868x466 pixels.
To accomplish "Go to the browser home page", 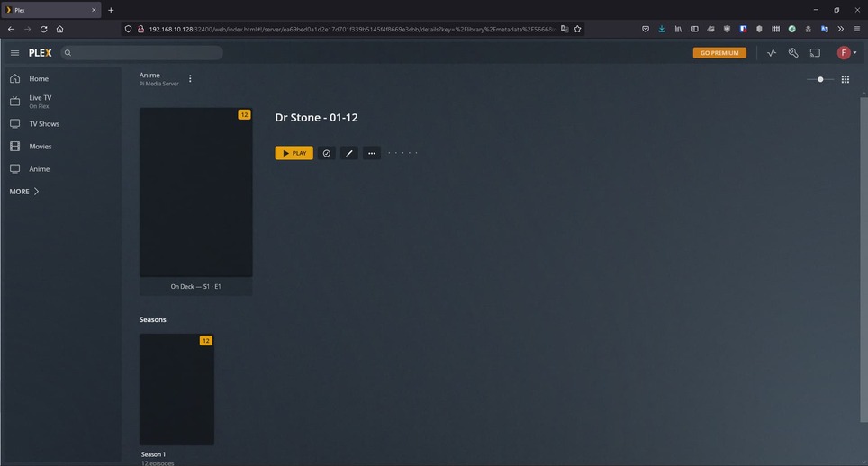I will (x=59, y=30).
